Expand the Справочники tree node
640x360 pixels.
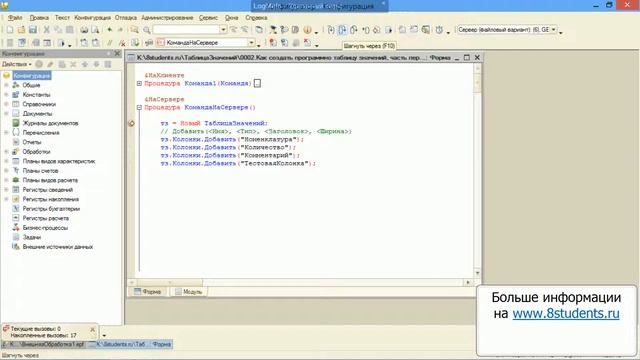coord(6,104)
